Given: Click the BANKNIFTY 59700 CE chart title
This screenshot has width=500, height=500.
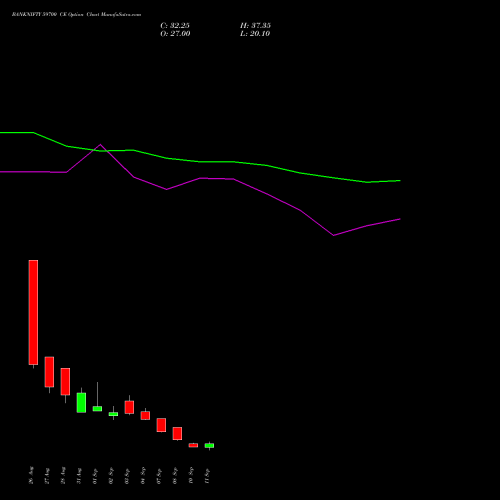Looking at the screenshot, I should [76, 15].
